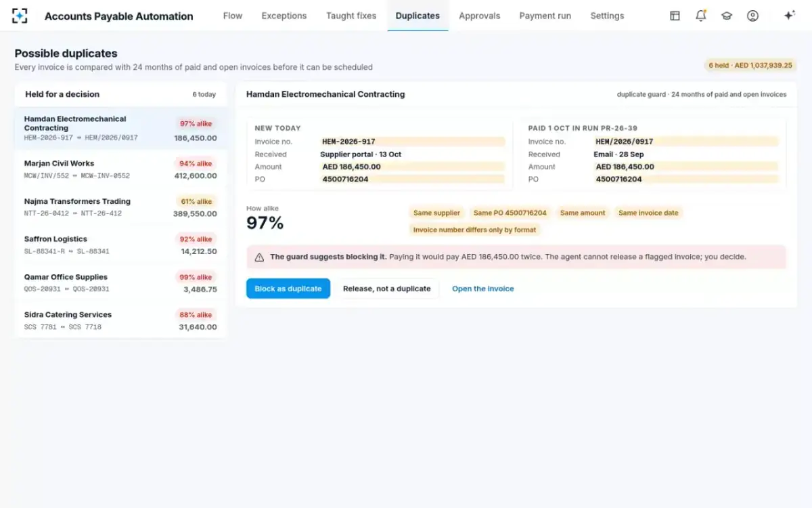Open the learning graduation cap icon

(x=727, y=16)
